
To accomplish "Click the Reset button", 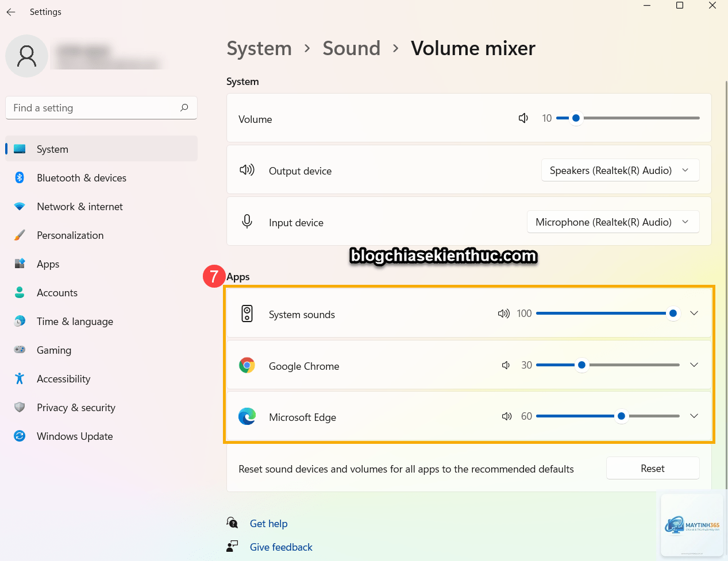I will pyautogui.click(x=653, y=469).
